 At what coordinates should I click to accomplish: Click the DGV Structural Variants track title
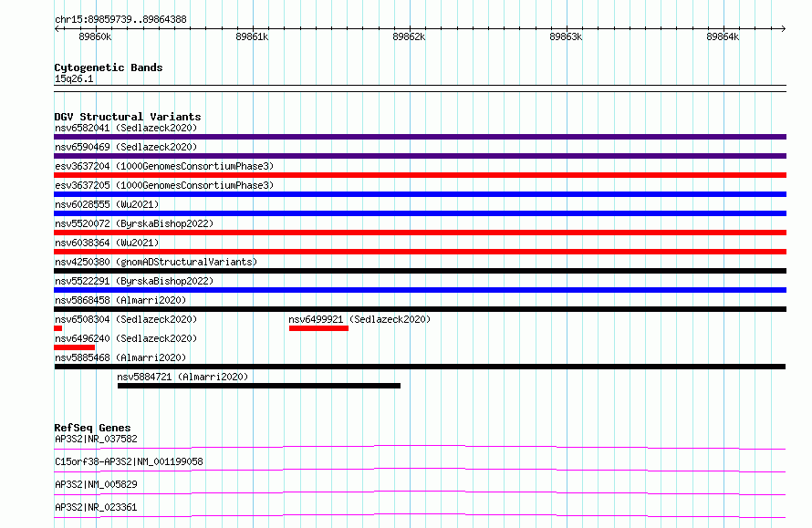(x=128, y=117)
